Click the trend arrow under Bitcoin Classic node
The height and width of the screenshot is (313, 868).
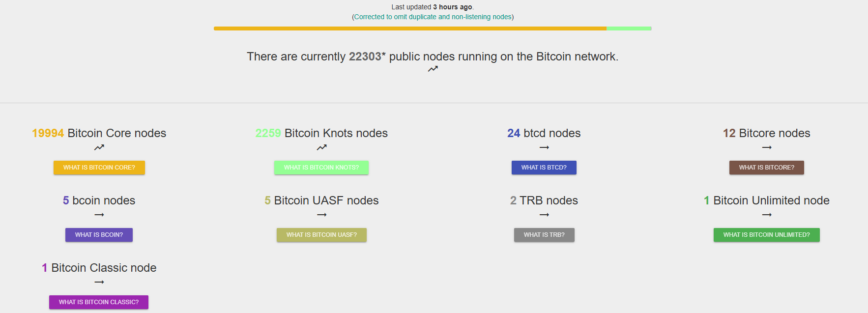(x=99, y=282)
